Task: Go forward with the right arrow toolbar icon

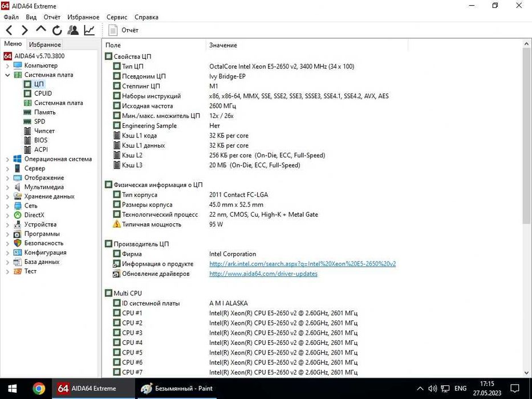Action: click(x=25, y=30)
